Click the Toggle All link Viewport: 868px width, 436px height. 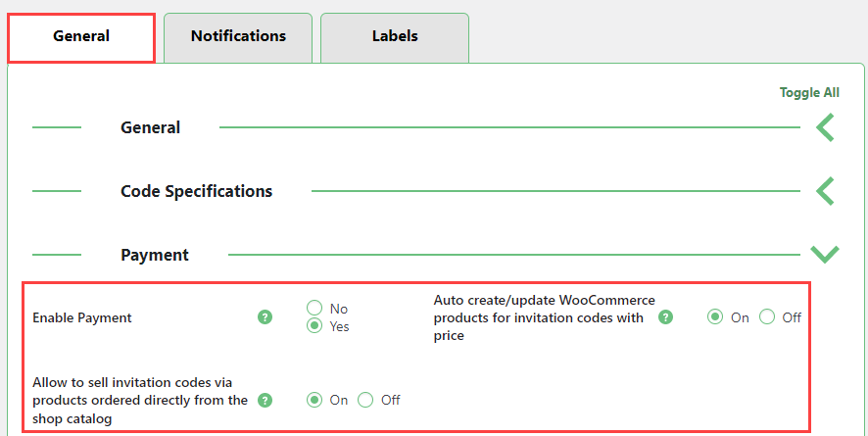809,93
